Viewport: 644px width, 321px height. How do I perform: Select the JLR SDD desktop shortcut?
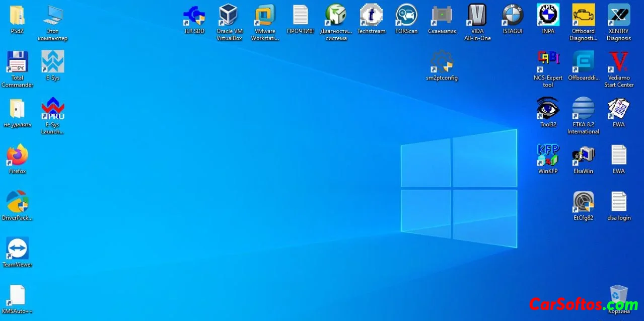click(194, 16)
